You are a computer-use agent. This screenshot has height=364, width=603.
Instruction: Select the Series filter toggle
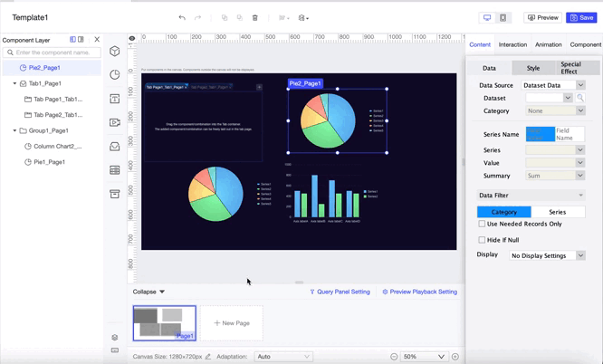[558, 212]
